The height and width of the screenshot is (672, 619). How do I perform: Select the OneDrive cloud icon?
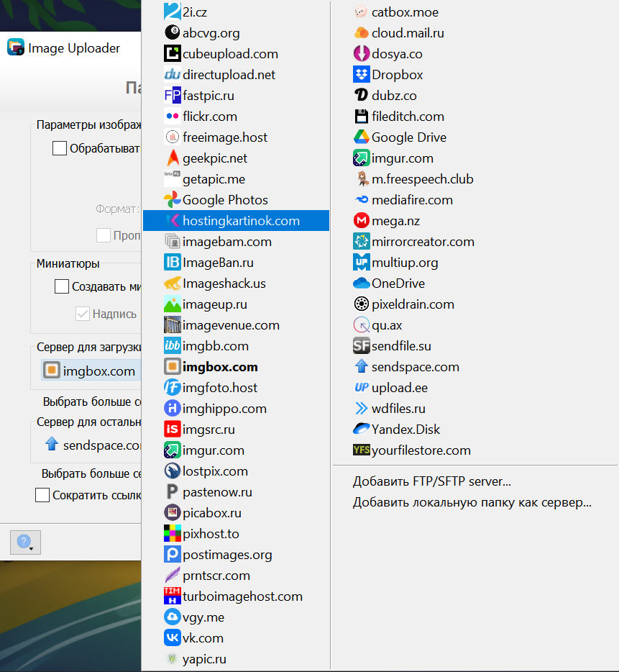[361, 283]
